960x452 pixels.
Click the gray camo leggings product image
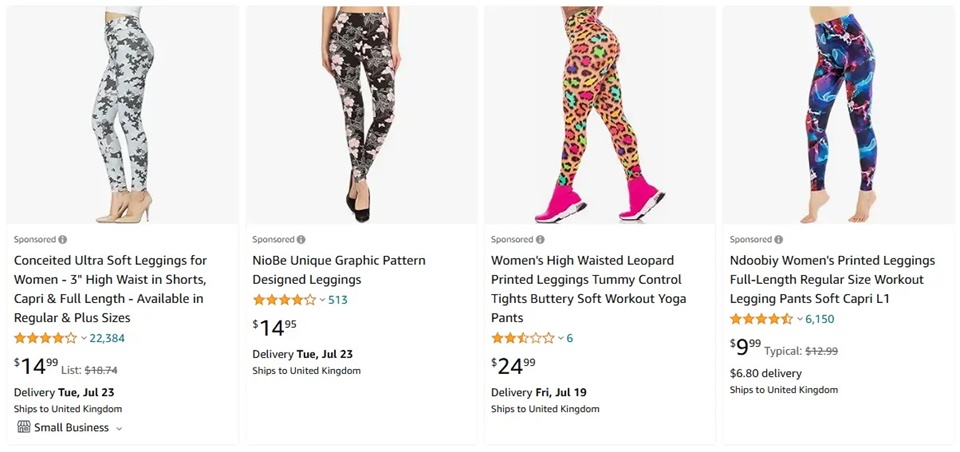[123, 115]
